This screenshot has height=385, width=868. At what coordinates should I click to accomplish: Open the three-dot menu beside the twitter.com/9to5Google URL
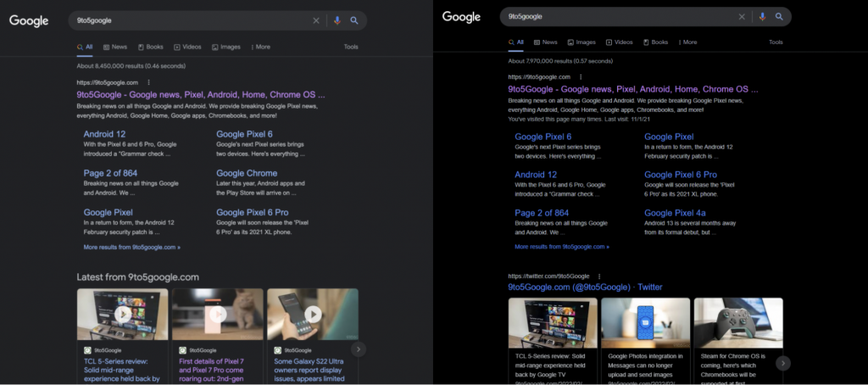point(599,276)
